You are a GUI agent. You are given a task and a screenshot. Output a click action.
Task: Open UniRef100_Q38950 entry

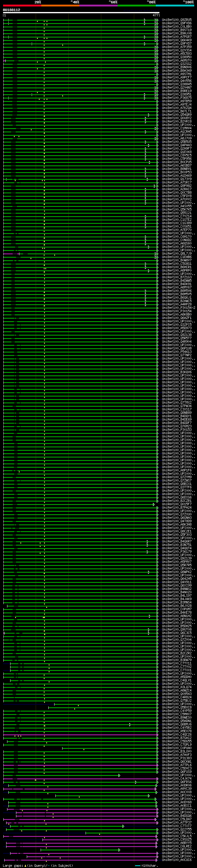177,57
